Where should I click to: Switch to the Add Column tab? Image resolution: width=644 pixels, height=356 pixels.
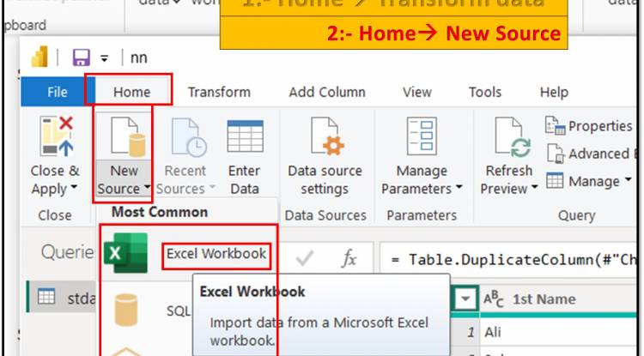(327, 92)
